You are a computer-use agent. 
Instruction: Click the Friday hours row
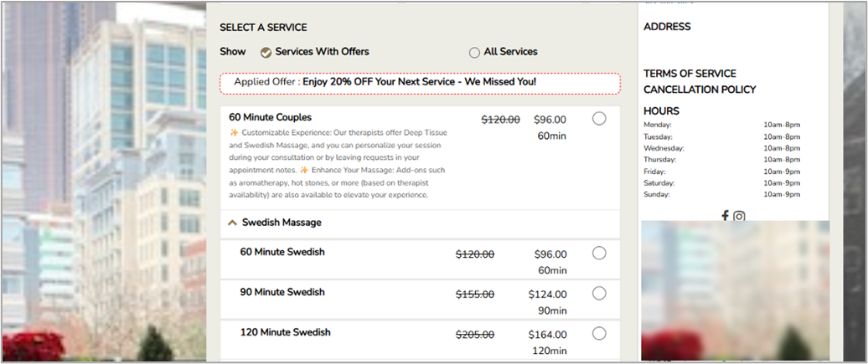click(722, 172)
